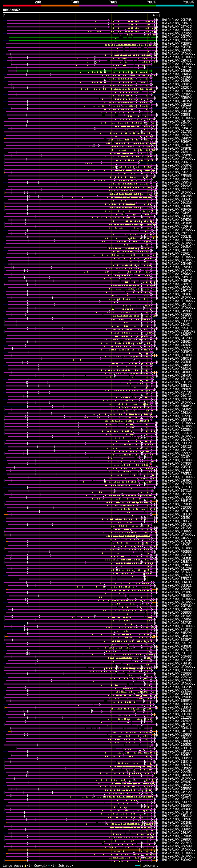Select UniRef100_A5B1L6 label
Screen dimensions: 197x868
pos(177,233)
